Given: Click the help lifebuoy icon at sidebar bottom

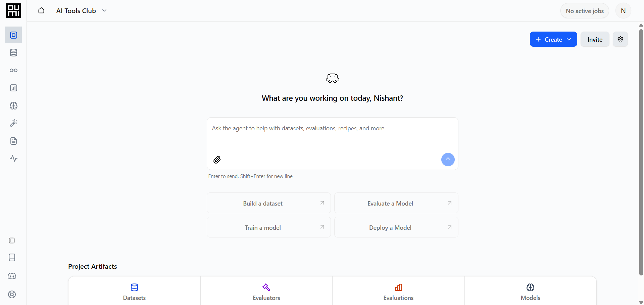Looking at the screenshot, I should (12, 295).
